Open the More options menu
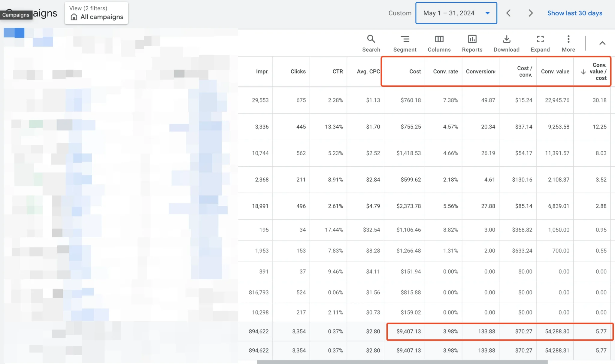Image resolution: width=615 pixels, height=364 pixels. point(568,43)
